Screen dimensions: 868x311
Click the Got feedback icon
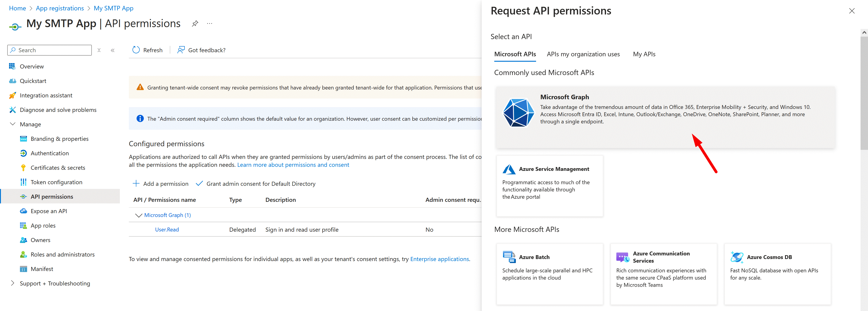pos(181,50)
